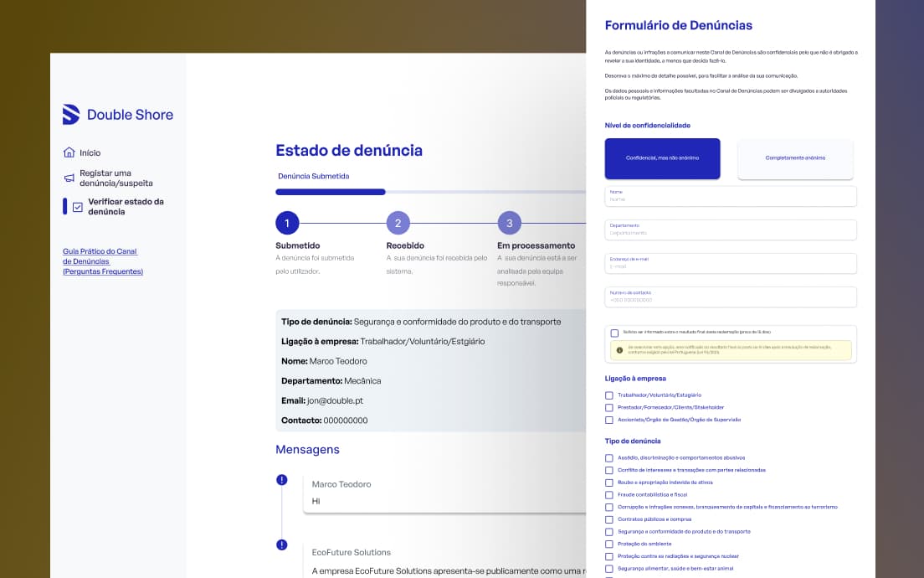This screenshot has width=924, height=578.
Task: Select the Confidencial, mas não anónimo option
Action: tap(662, 158)
